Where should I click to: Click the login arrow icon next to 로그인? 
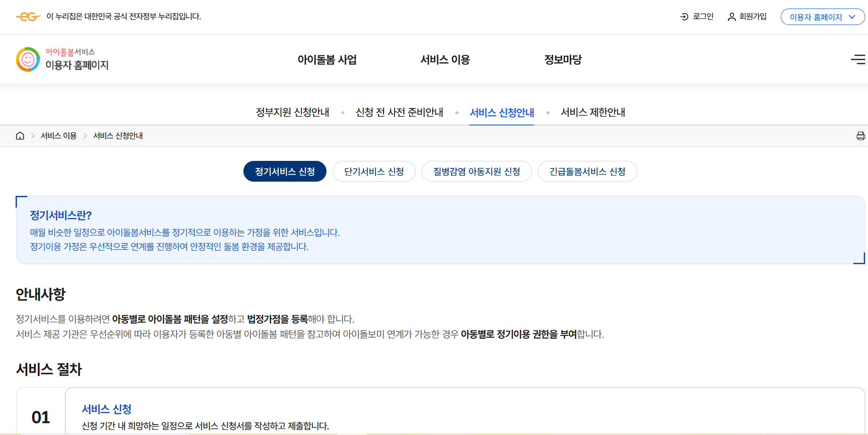(684, 17)
